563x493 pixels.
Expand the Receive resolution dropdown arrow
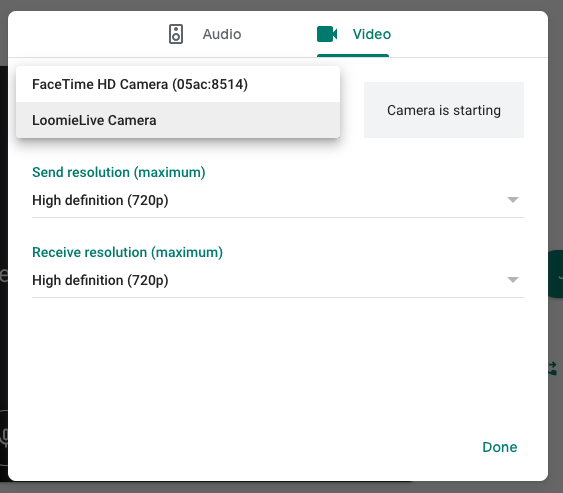[x=513, y=280]
